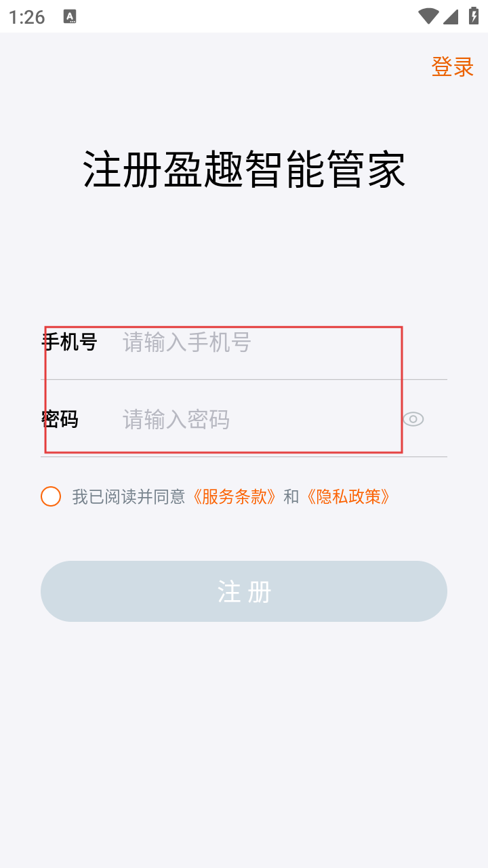Toggle password visibility eye icon

click(x=413, y=419)
